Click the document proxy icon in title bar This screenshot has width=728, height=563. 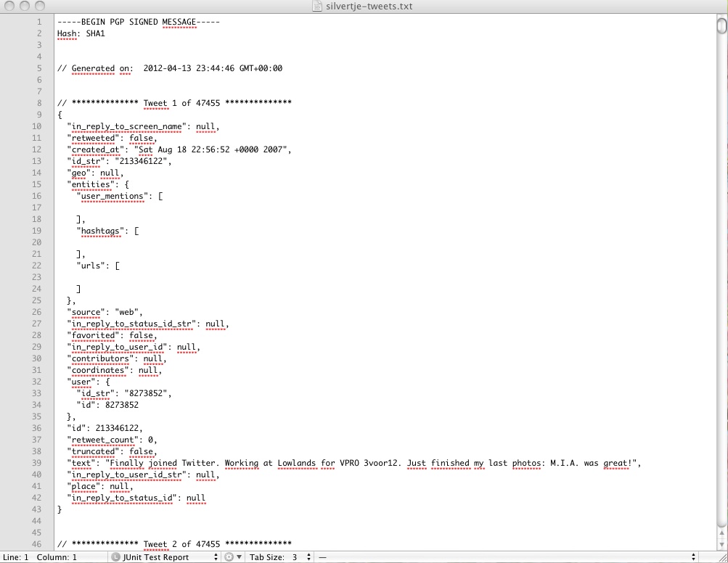(316, 6)
